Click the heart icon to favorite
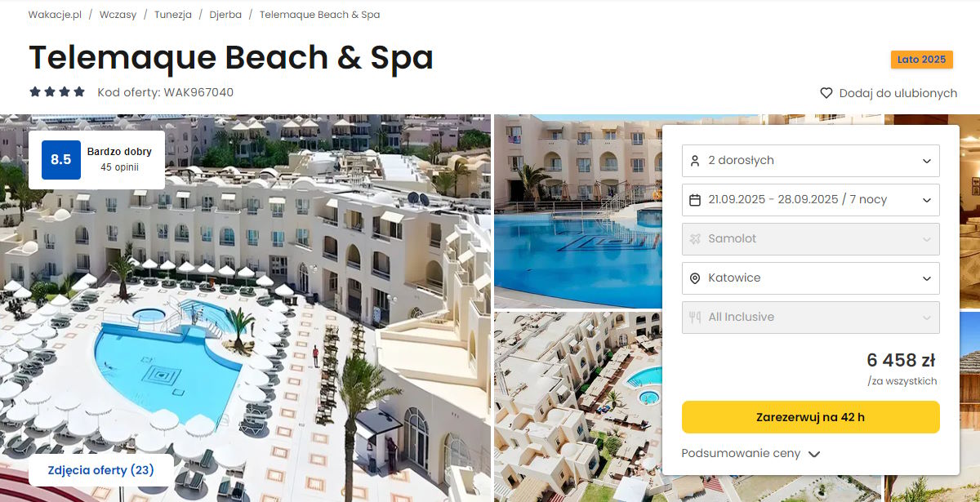 (826, 93)
